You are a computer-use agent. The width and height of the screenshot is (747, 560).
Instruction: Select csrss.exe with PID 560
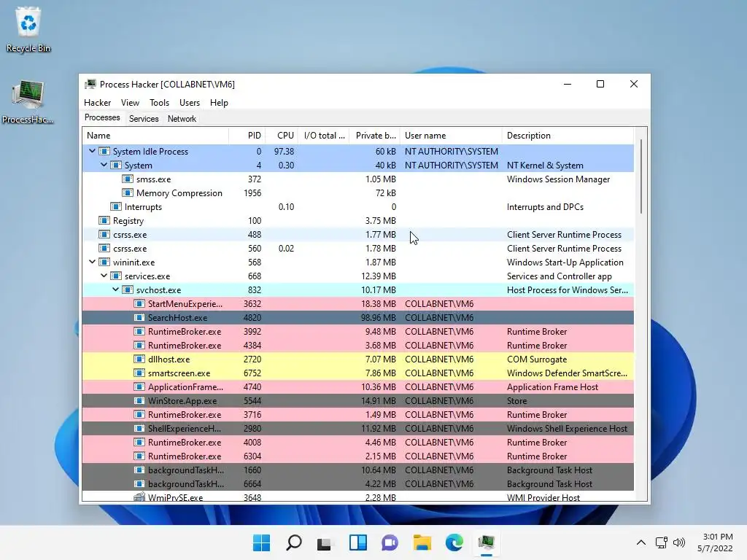click(x=358, y=248)
